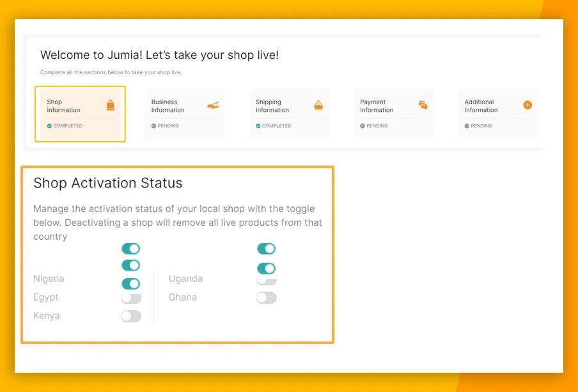
Task: Click the payment cards icon
Action: [x=423, y=105]
